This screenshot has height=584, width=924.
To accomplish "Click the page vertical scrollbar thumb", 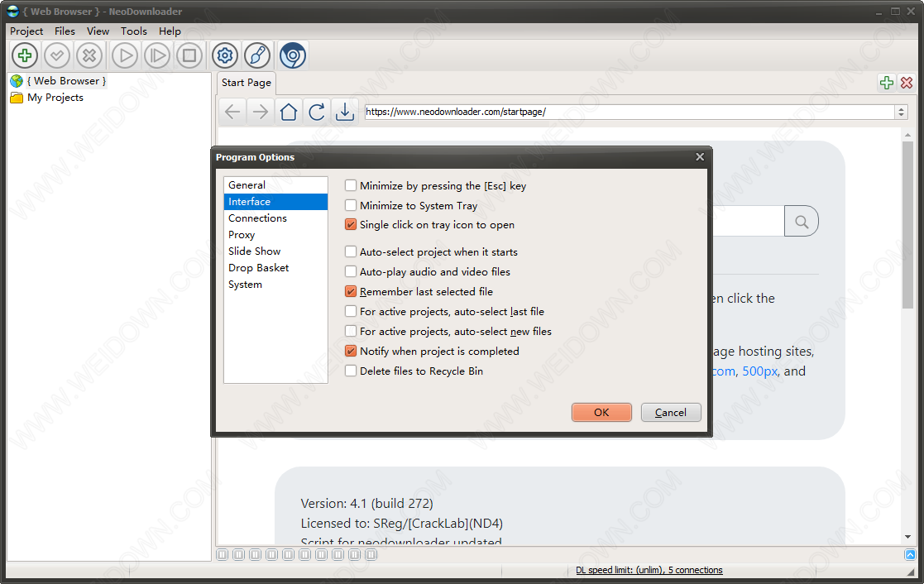I will pos(907,224).
